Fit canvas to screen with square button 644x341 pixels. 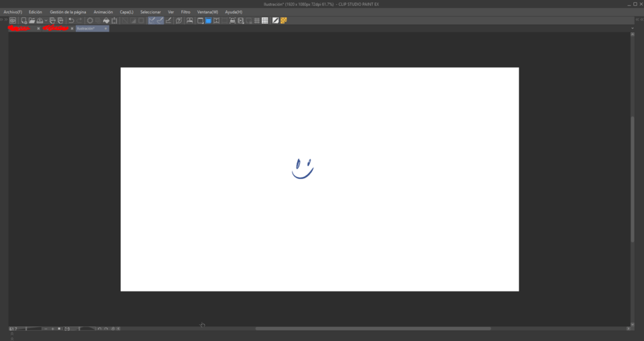coord(59,329)
